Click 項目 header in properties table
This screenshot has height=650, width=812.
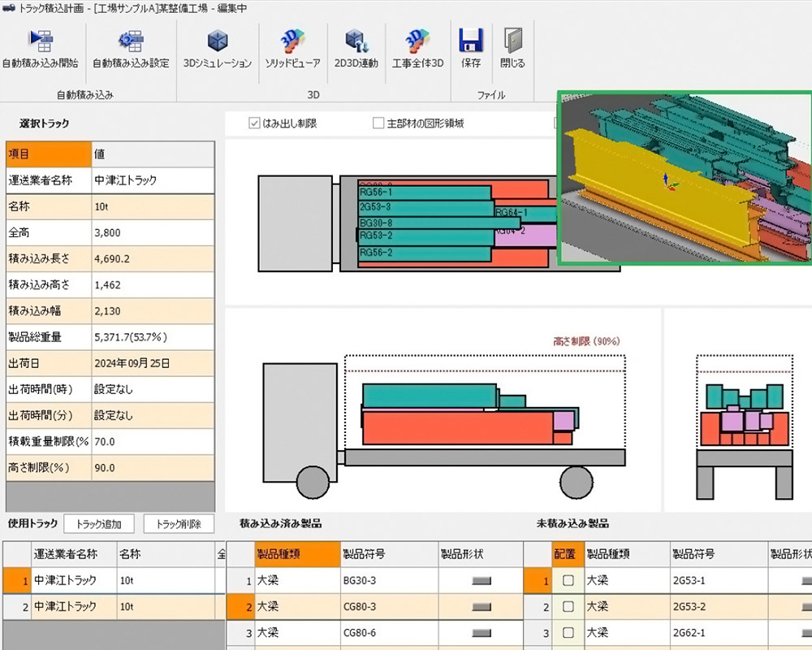pyautogui.click(x=49, y=154)
